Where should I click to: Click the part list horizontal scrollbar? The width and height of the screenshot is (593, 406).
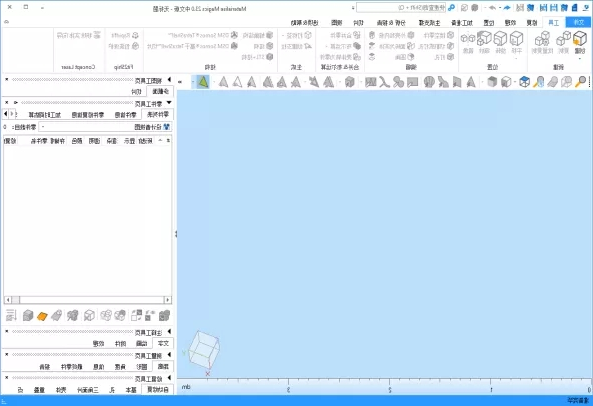(x=88, y=300)
